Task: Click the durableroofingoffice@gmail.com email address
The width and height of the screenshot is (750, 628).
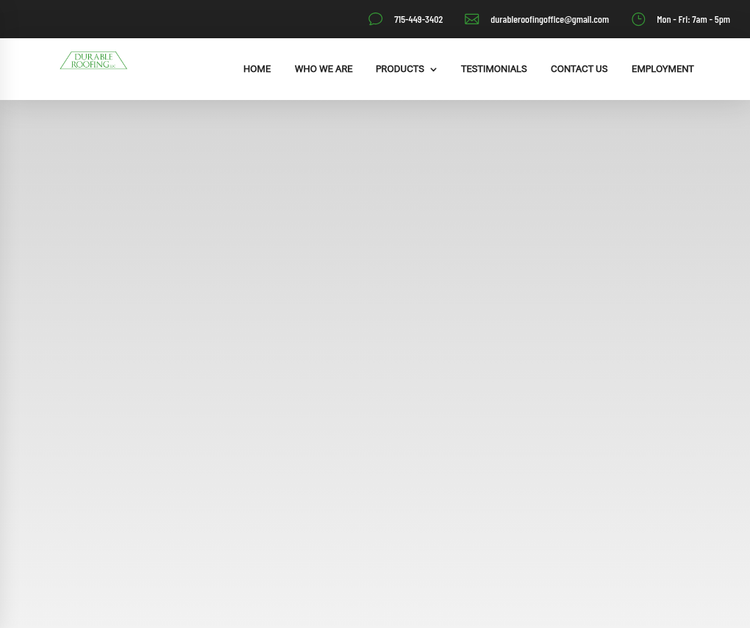Action: 549,19
